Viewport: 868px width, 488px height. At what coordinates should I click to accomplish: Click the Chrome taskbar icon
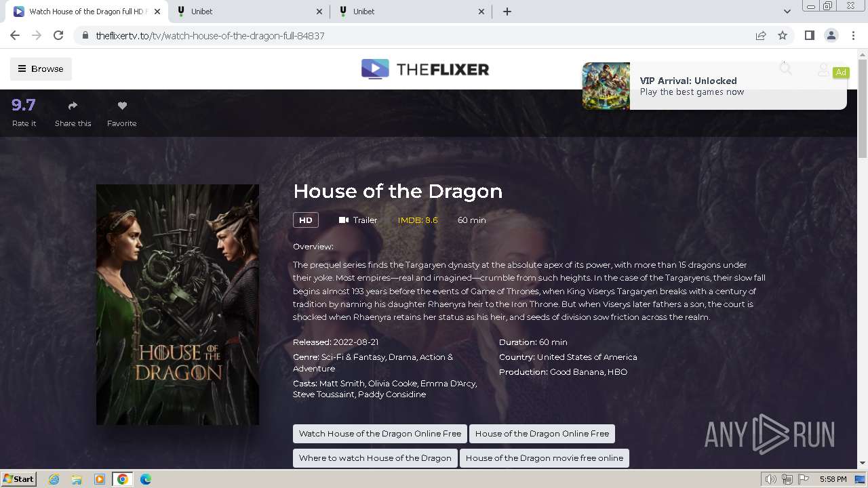[123, 479]
